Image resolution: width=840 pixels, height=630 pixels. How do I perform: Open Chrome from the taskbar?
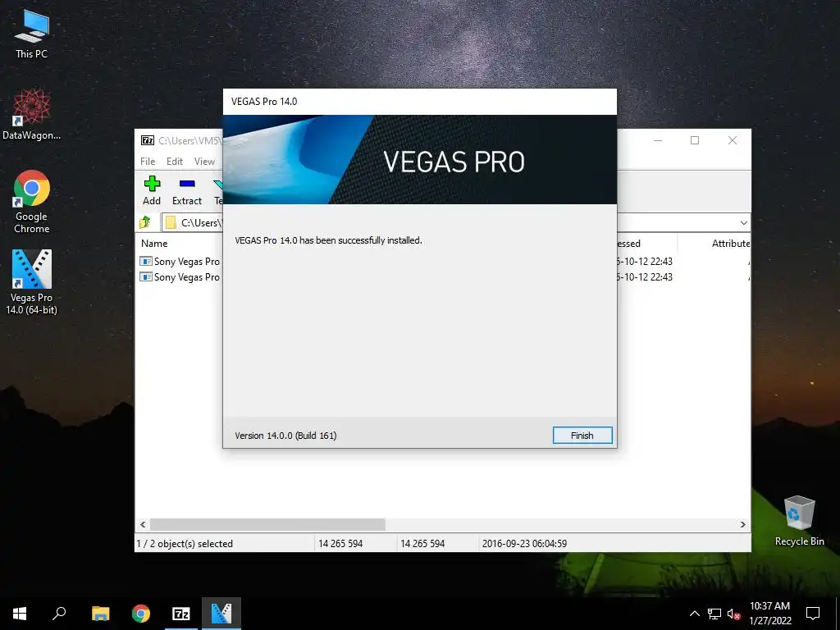141,614
